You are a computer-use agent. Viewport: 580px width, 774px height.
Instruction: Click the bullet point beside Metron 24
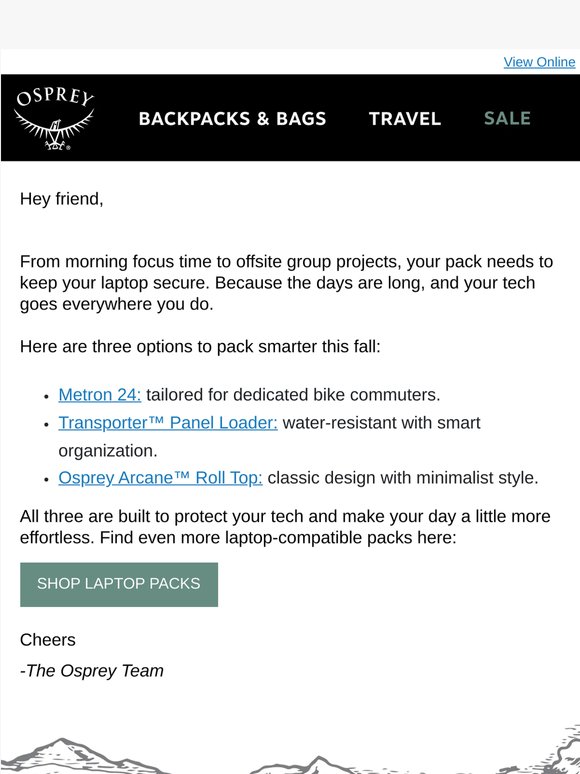(x=46, y=396)
